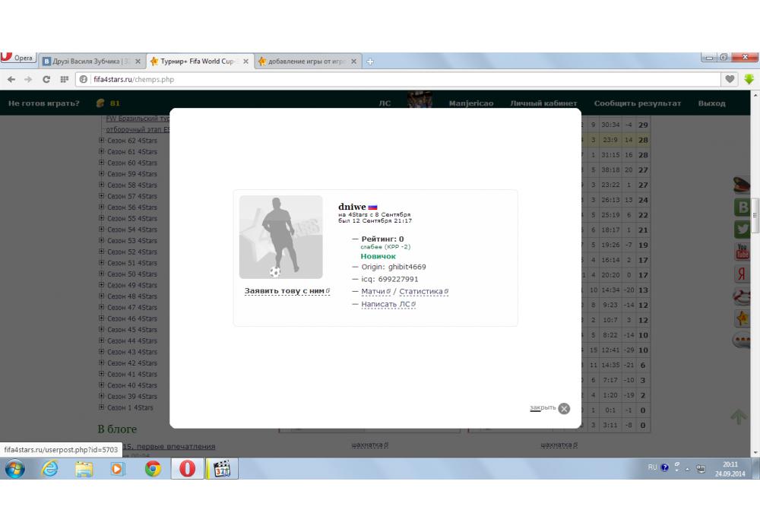Open Google Chrome from the taskbar
The width and height of the screenshot is (760, 532).
153,468
